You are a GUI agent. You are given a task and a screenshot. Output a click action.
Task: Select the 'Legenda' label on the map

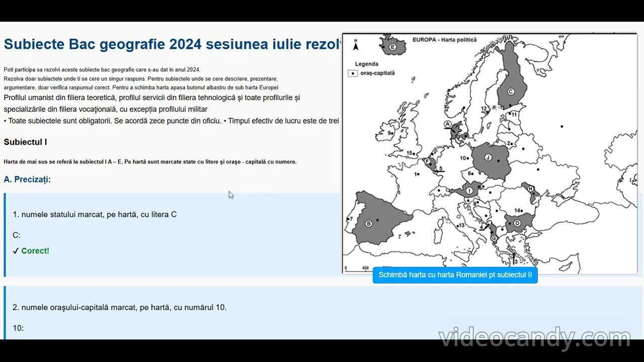click(x=366, y=64)
